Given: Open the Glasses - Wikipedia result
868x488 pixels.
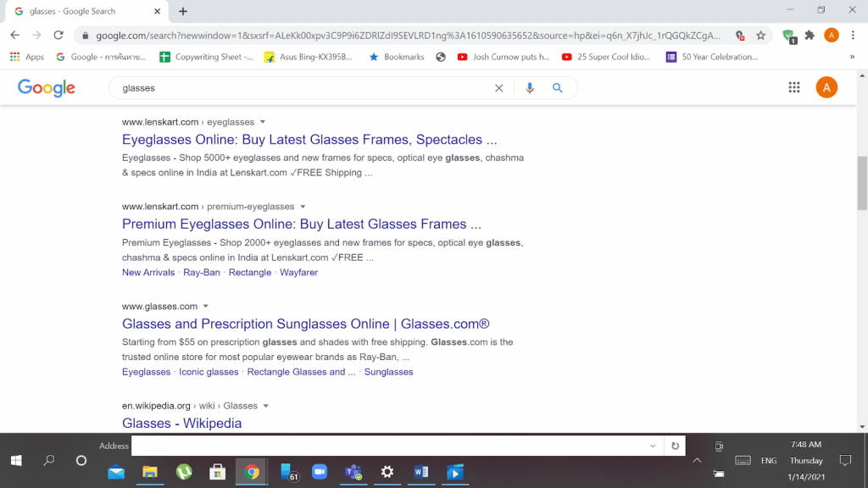Looking at the screenshot, I should click(x=181, y=424).
